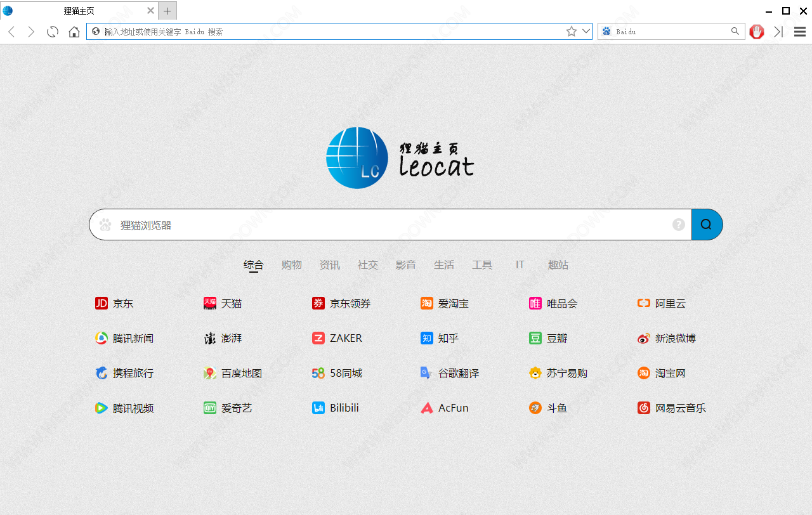Open the hamburger main menu
This screenshot has height=515, width=812.
(x=800, y=32)
